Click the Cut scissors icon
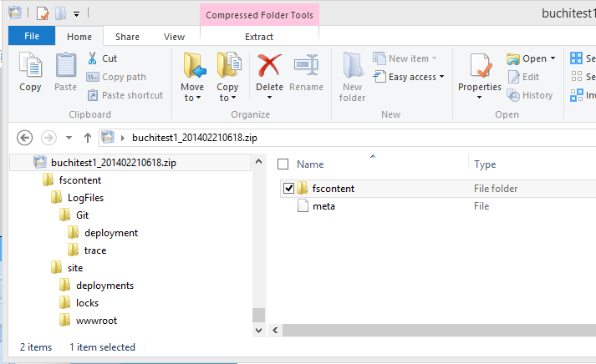The image size is (596, 364). [92, 58]
